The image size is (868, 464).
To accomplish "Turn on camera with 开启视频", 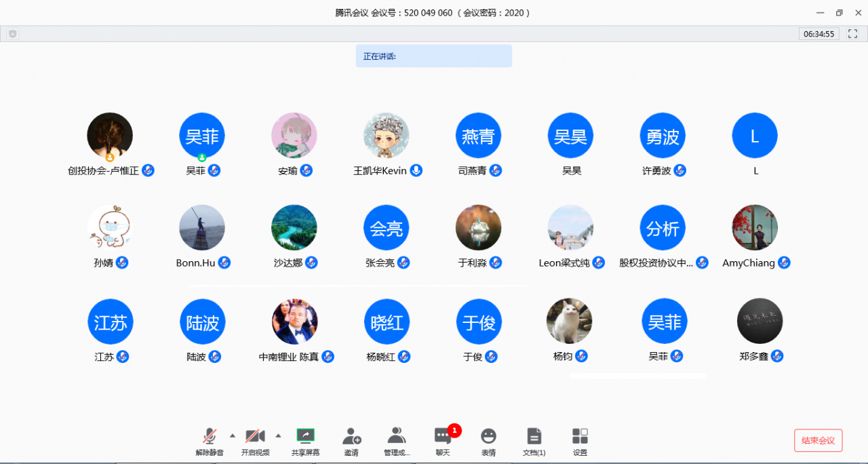I will (x=255, y=436).
